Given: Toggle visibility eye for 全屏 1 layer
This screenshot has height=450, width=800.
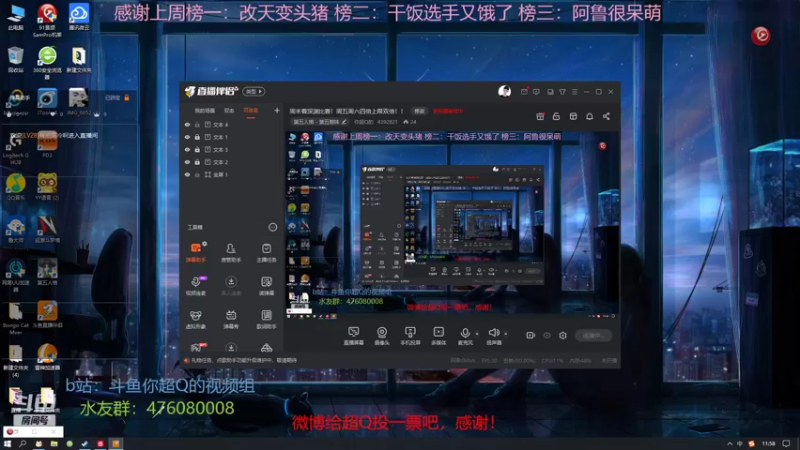Looking at the screenshot, I should (187, 174).
